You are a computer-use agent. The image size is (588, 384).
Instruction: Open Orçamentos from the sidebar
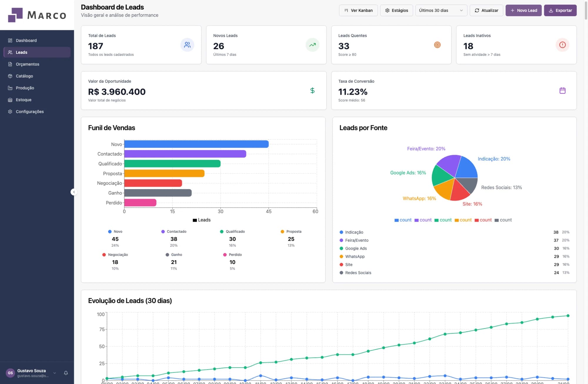point(37,64)
